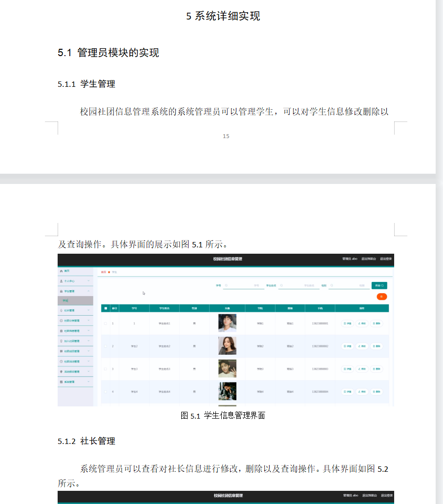The height and width of the screenshot is (504, 443).
Task: Click the 社团分类管理 sidebar icon
Action: pyautogui.click(x=61, y=320)
